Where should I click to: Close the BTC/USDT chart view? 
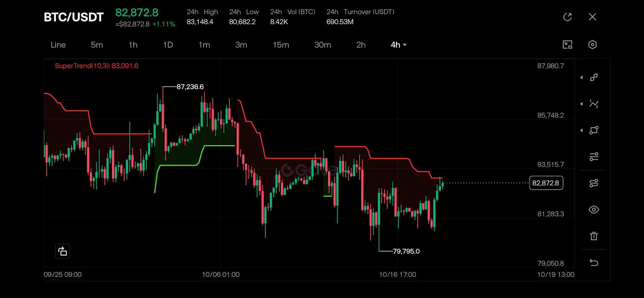(593, 17)
